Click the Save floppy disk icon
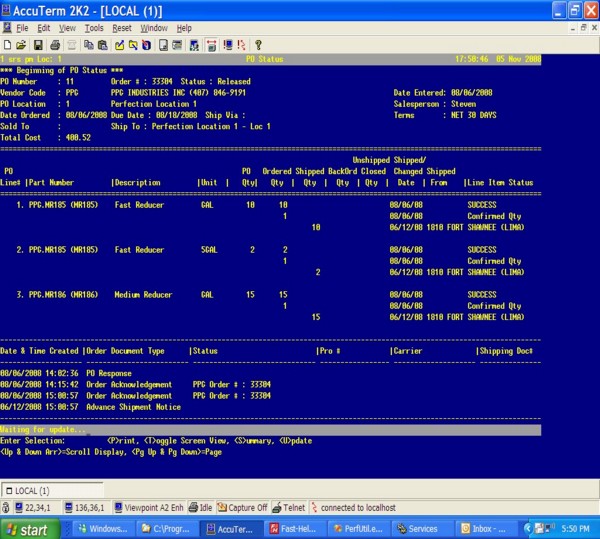600x539 pixels. click(38, 45)
